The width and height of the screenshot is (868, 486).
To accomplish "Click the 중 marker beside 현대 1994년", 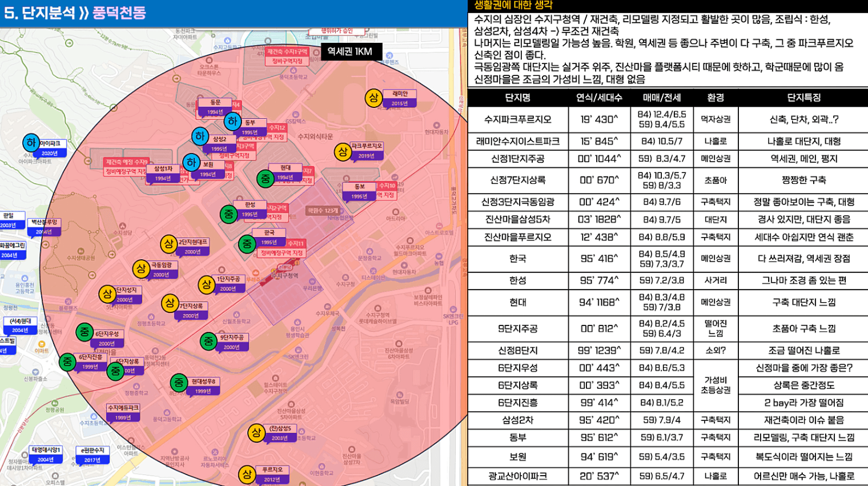I will [x=265, y=179].
